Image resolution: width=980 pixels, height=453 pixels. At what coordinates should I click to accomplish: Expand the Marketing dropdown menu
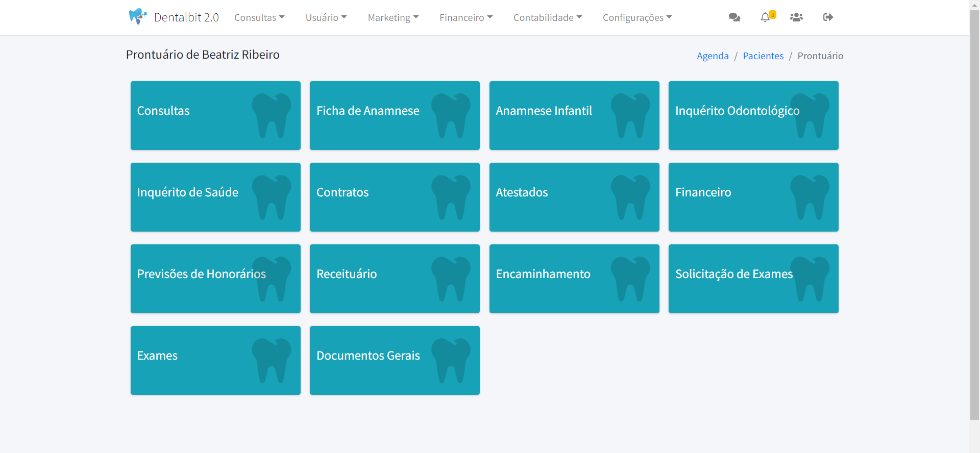pos(393,17)
